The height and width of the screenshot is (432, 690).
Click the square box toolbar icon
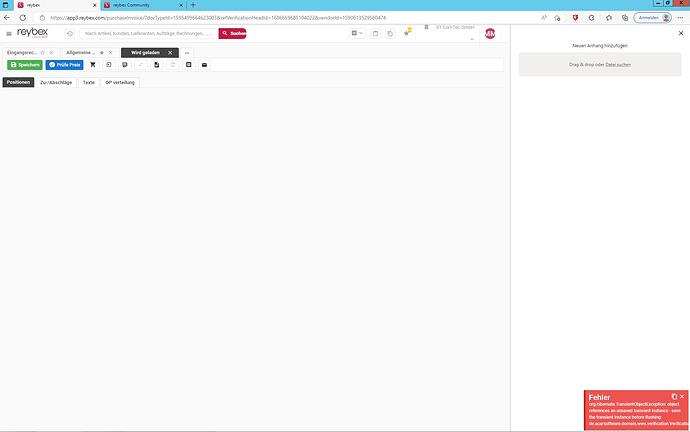click(x=188, y=65)
